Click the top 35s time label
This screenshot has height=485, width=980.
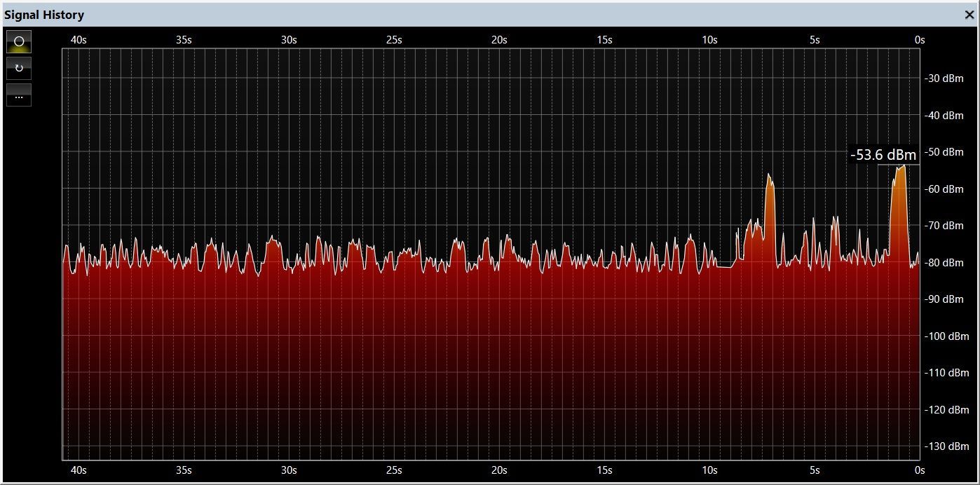184,40
